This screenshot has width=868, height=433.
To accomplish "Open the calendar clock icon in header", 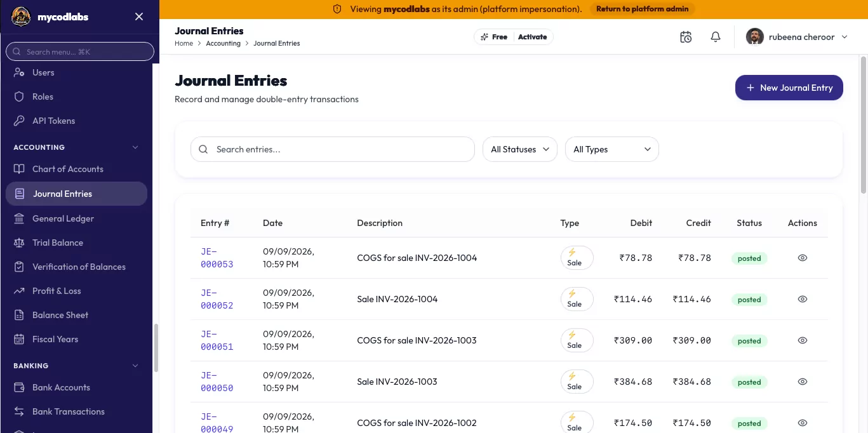I will tap(686, 37).
